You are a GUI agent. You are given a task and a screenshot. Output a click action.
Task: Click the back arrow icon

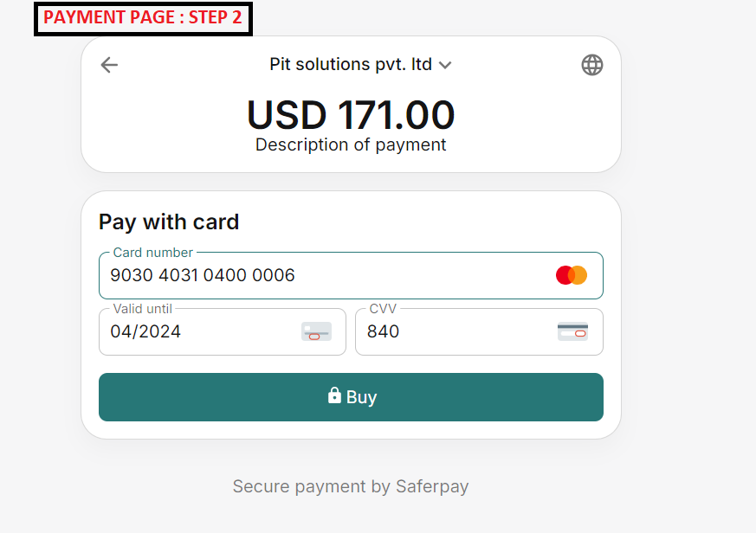[109, 65]
